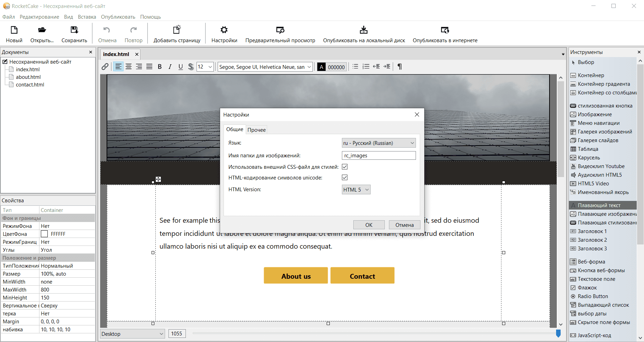The width and height of the screenshot is (644, 342).
Task: Select the Общие settings tab
Action: pyautogui.click(x=235, y=129)
